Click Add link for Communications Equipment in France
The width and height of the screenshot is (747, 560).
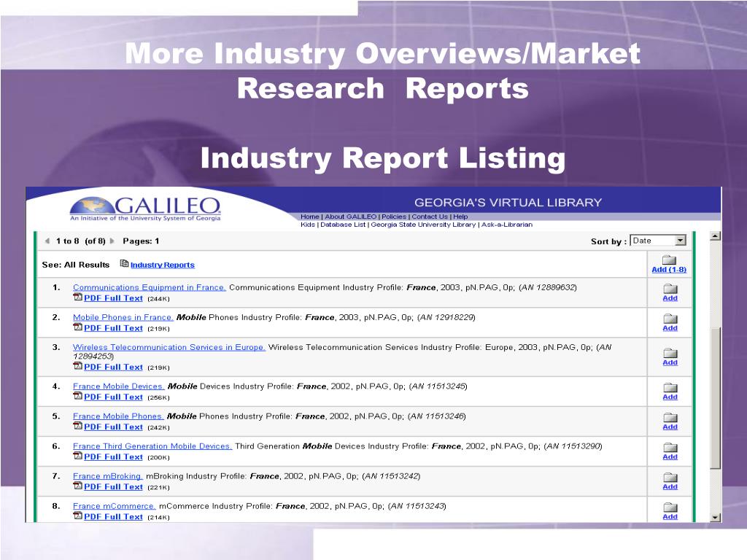pyautogui.click(x=670, y=298)
